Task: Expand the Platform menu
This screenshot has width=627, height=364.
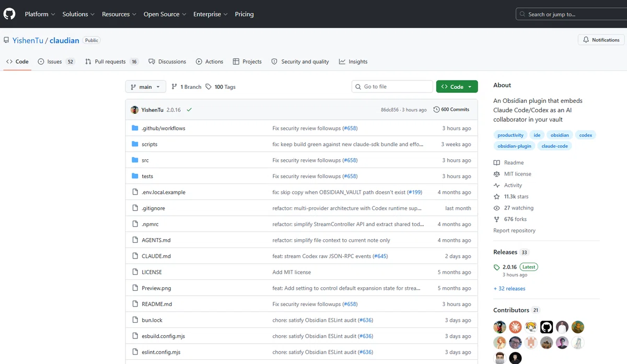Action: click(40, 14)
